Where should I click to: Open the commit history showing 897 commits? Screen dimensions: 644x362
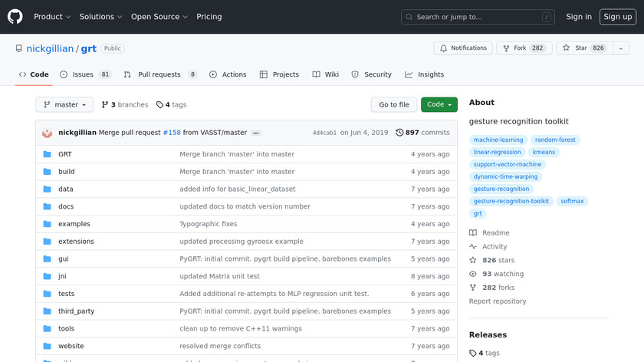pyautogui.click(x=422, y=133)
